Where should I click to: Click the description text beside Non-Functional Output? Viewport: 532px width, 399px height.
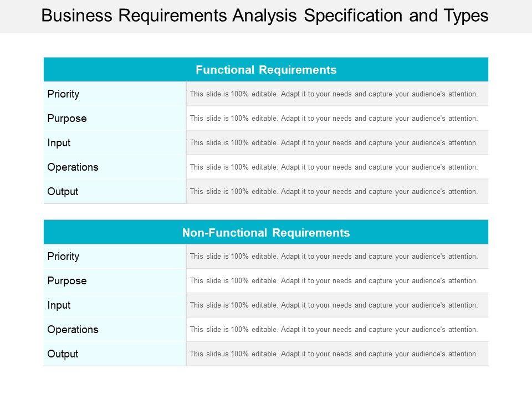[x=334, y=354]
